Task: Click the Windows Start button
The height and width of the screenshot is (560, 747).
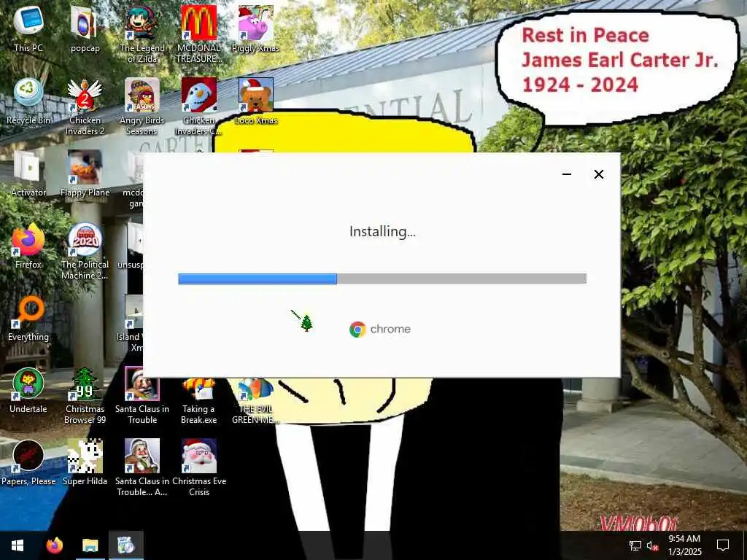Action: click(x=18, y=545)
